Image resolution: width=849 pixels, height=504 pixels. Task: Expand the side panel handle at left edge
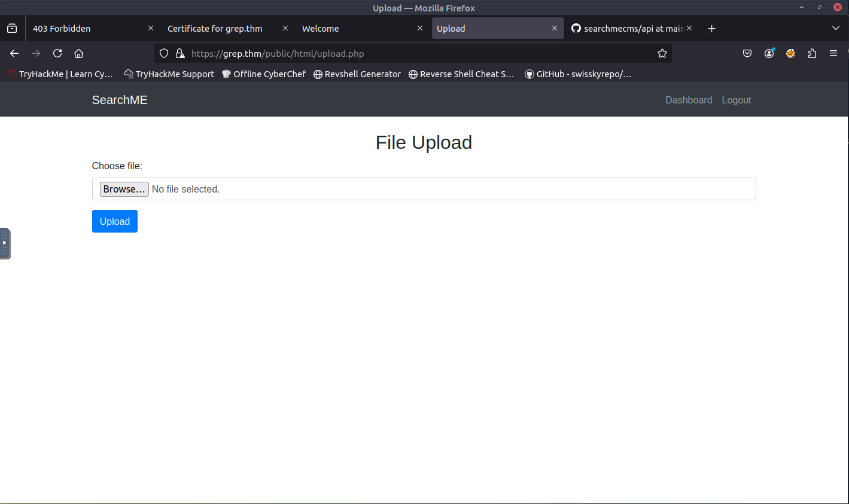coord(5,243)
